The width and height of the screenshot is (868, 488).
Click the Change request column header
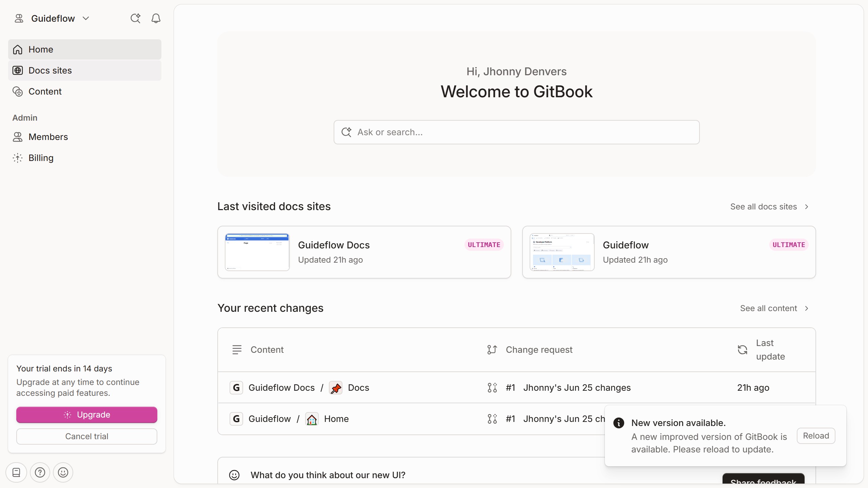539,350
